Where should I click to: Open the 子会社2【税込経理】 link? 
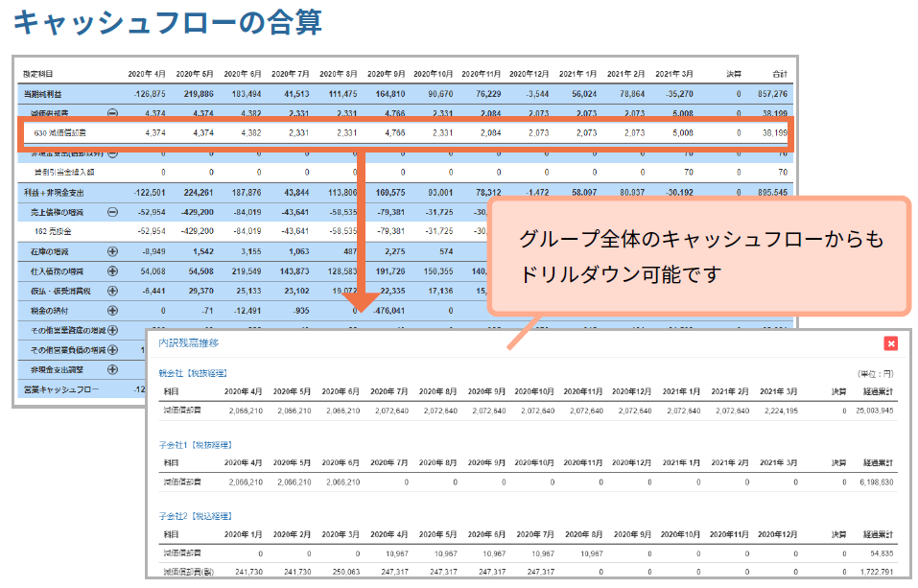(x=196, y=516)
